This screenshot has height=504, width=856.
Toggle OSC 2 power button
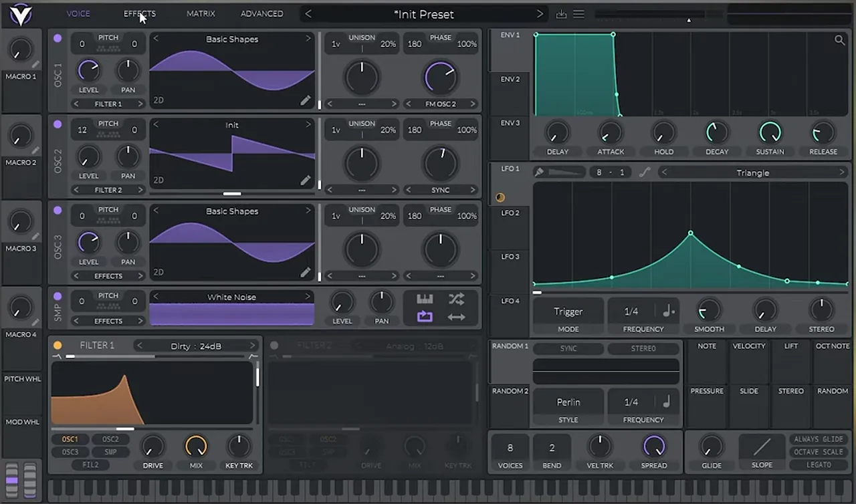[58, 124]
